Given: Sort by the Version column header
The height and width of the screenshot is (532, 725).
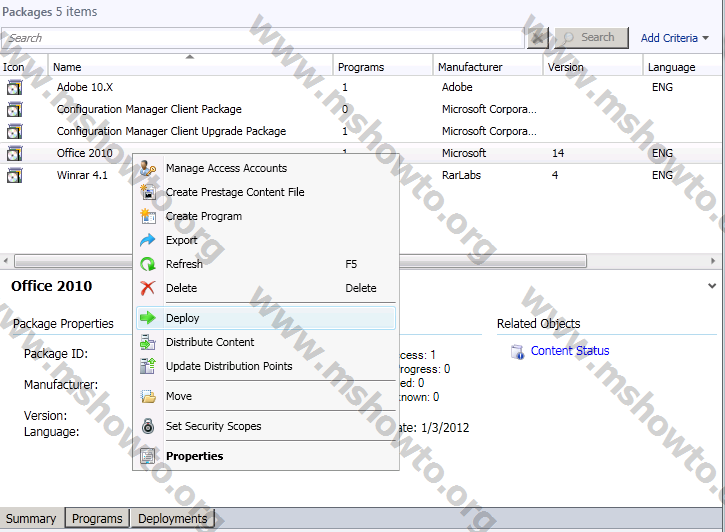Looking at the screenshot, I should click(593, 67).
